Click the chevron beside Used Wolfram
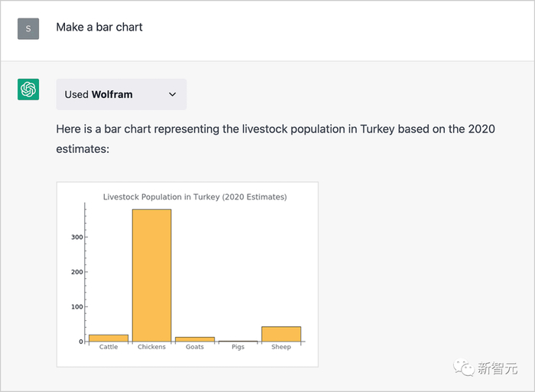535x392 pixels. (172, 95)
